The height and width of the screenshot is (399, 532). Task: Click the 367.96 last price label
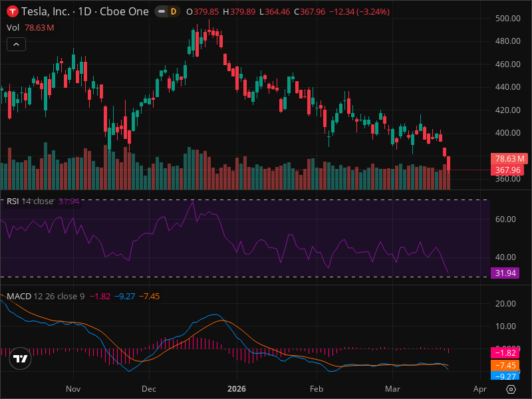tap(509, 170)
